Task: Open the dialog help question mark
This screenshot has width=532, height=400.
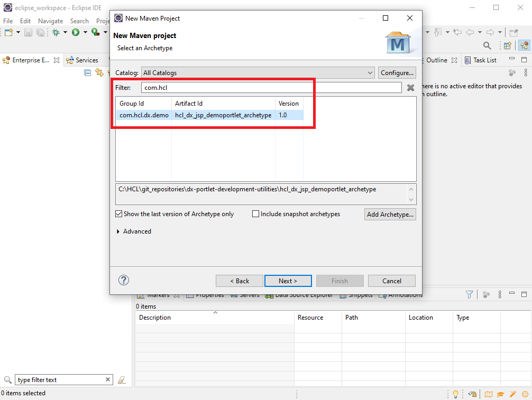Action: click(x=124, y=281)
